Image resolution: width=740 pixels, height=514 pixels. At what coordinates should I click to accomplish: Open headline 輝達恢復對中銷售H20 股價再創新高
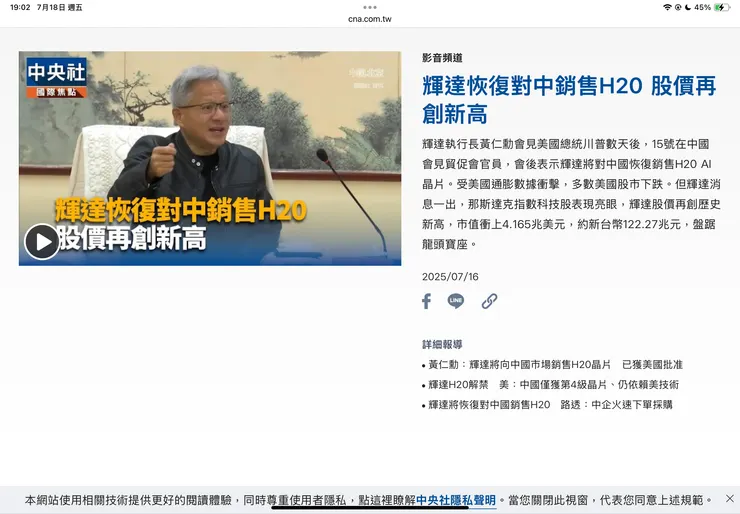point(569,100)
